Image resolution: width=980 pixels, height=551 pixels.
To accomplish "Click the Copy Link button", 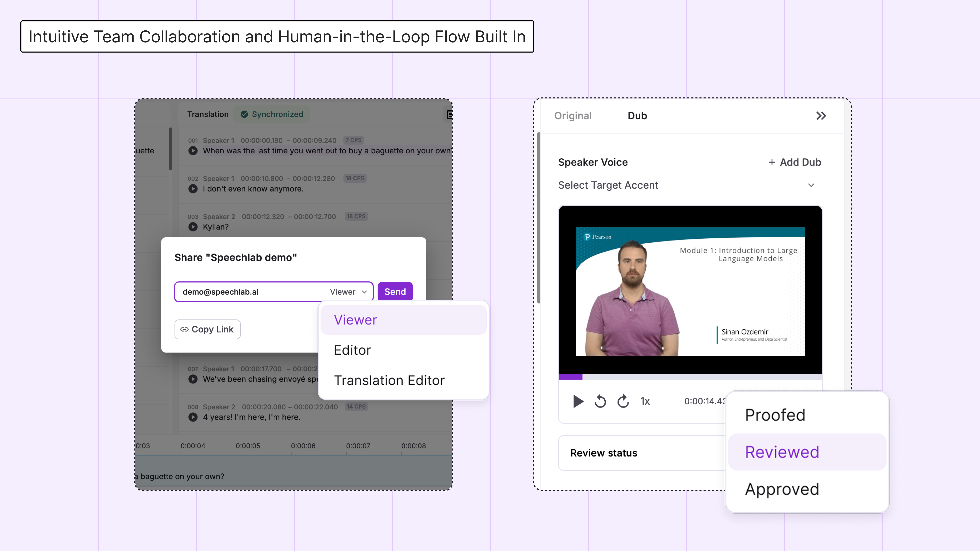I will (207, 329).
